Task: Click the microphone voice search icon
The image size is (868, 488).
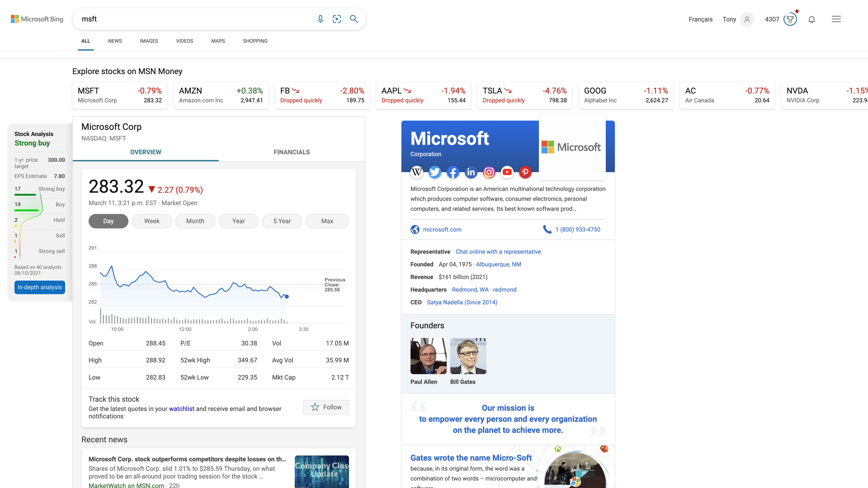Action: click(320, 19)
